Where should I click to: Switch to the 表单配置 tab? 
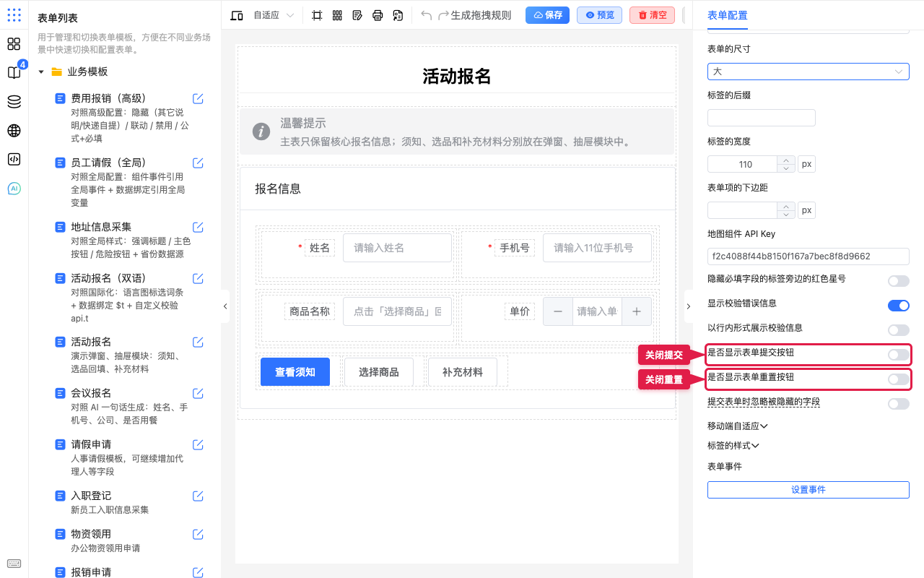[728, 15]
